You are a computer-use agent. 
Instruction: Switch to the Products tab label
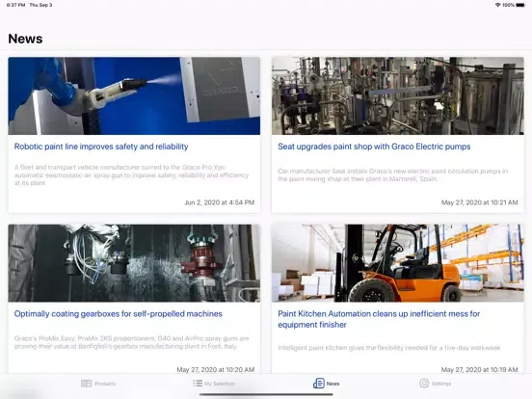click(105, 384)
